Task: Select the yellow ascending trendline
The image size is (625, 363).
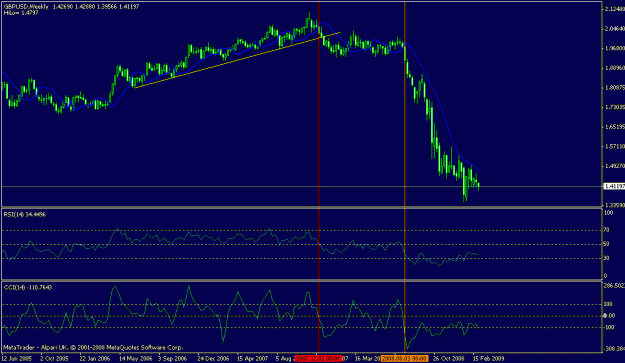Action: (238, 60)
